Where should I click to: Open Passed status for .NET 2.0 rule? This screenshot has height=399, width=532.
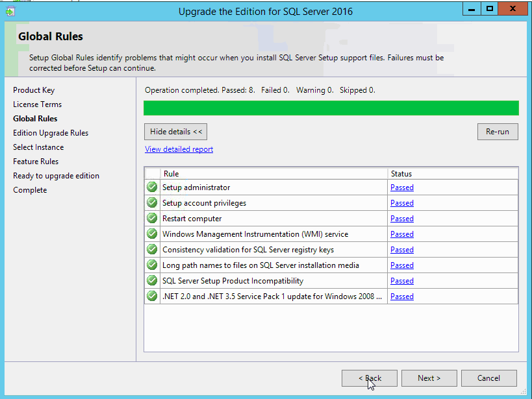pyautogui.click(x=401, y=296)
